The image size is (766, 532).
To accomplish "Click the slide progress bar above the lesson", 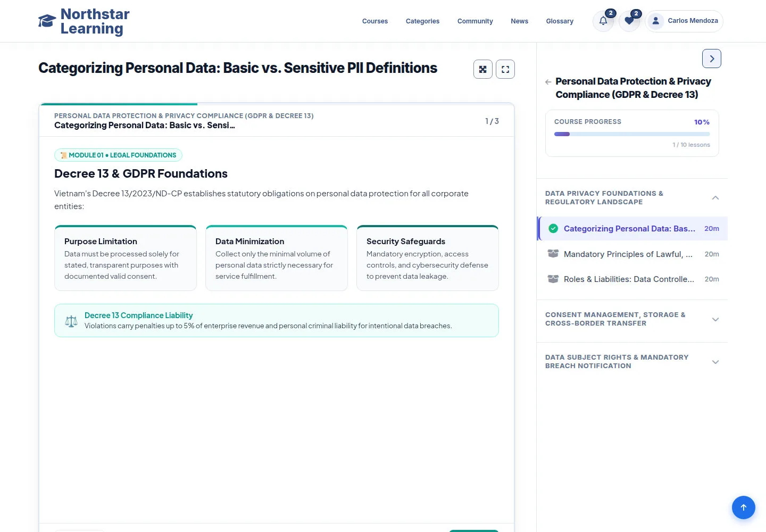I will coord(277,104).
